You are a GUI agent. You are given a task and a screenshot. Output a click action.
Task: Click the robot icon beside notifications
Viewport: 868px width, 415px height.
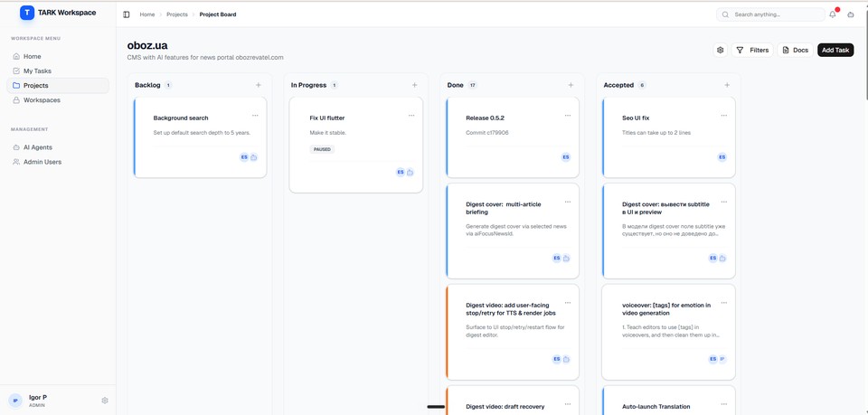851,14
